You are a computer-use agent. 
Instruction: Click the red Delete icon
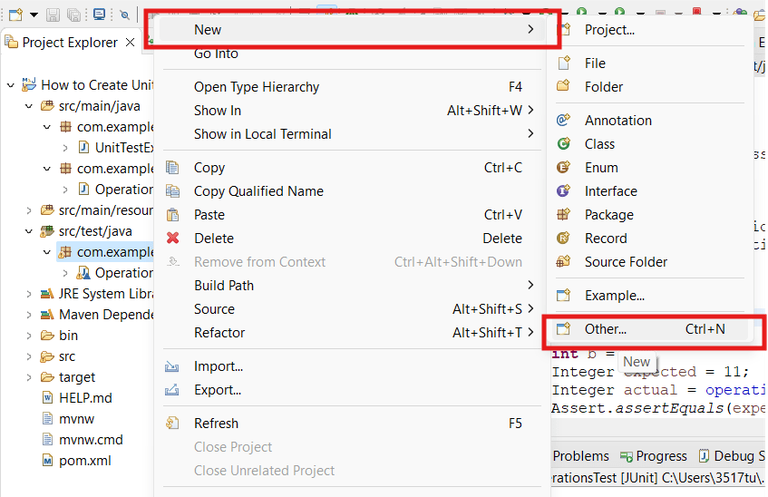172,238
